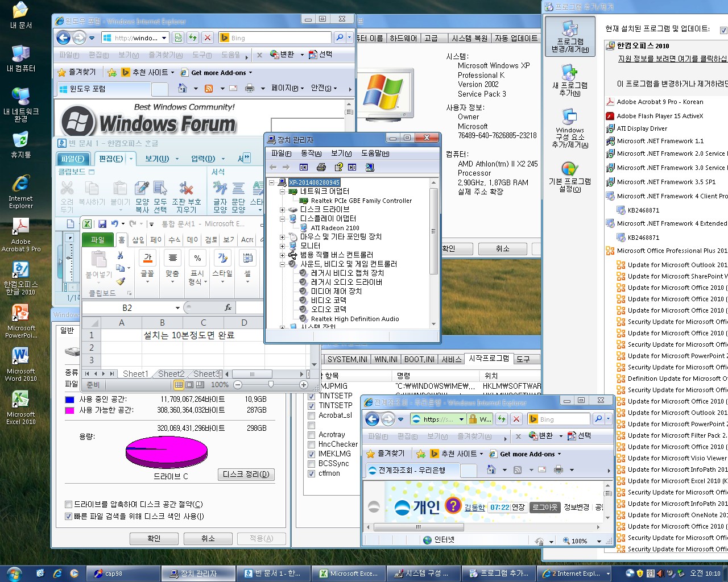The width and height of the screenshot is (728, 582).
Task: Uncheck the first TINTSETP startup item
Action: click(311, 396)
